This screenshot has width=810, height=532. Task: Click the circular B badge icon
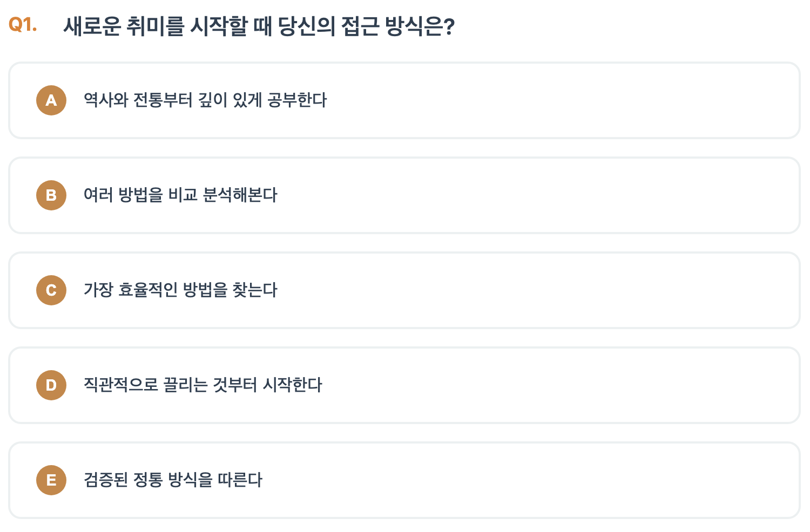click(x=51, y=195)
